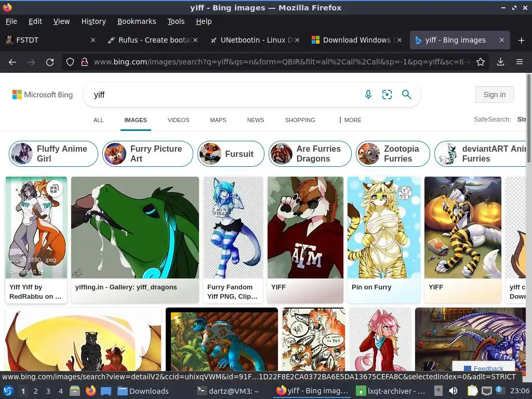Viewport: 532px width, 399px height.
Task: Open visual search camera icon
Action: tap(387, 95)
